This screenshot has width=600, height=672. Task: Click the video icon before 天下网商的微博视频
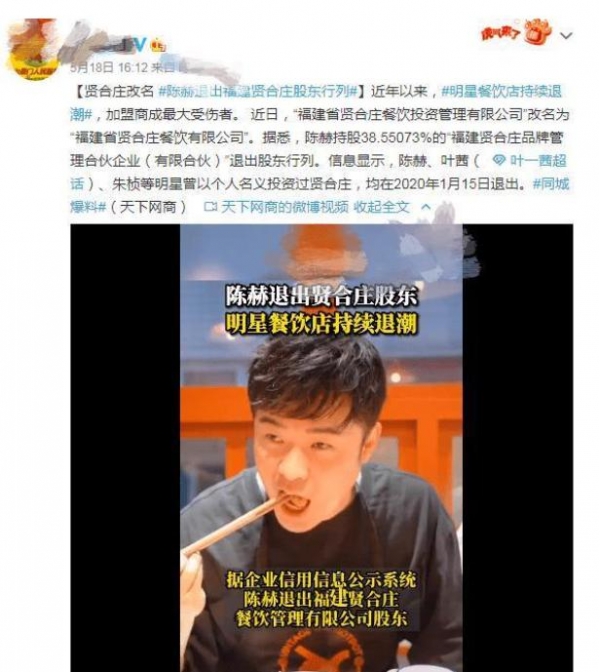coord(210,207)
